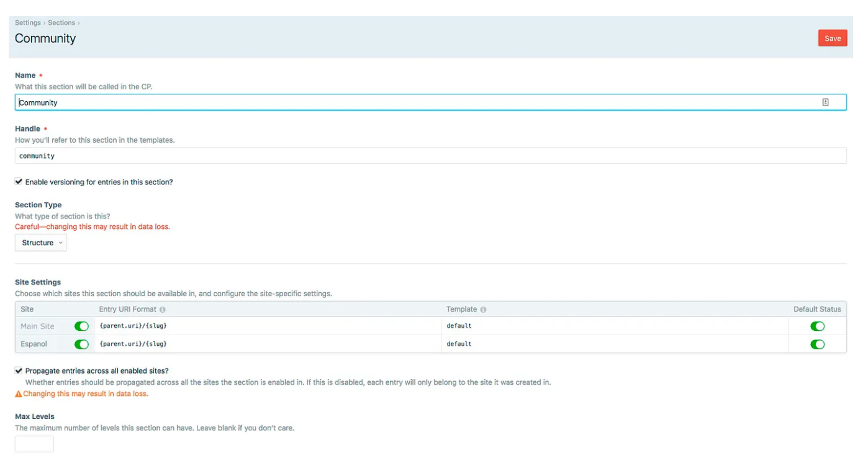Click the Main Site Template field
Image resolution: width=868 pixels, height=468 pixels.
coord(615,326)
